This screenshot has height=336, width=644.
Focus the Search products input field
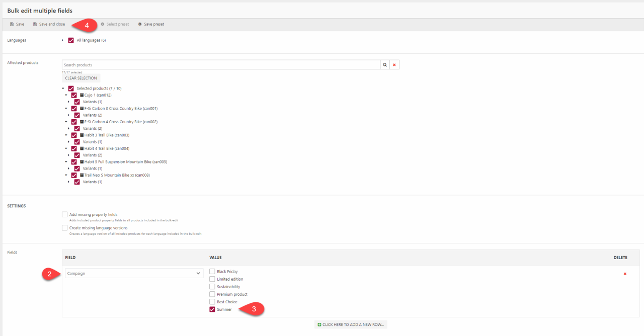point(220,65)
